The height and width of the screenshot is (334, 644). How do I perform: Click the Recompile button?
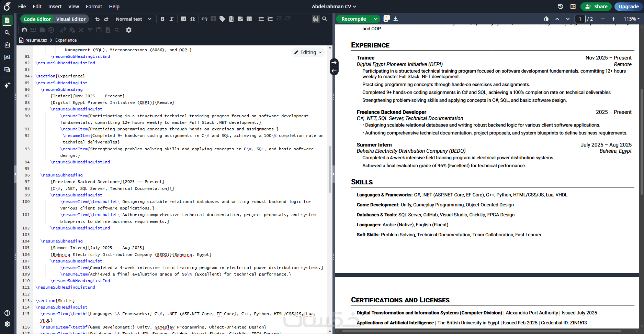354,19
